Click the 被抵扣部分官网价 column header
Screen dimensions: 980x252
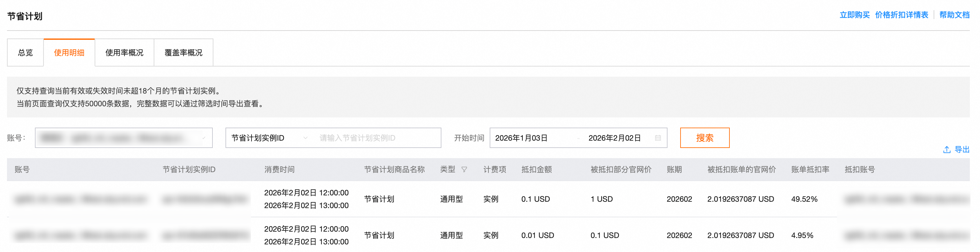[621, 170]
